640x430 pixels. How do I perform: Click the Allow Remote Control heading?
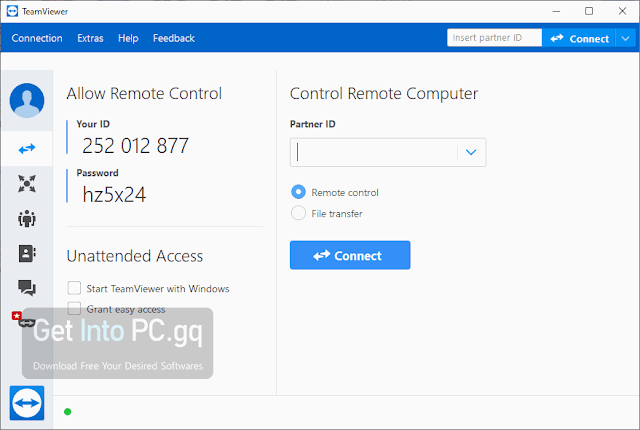[x=144, y=93]
